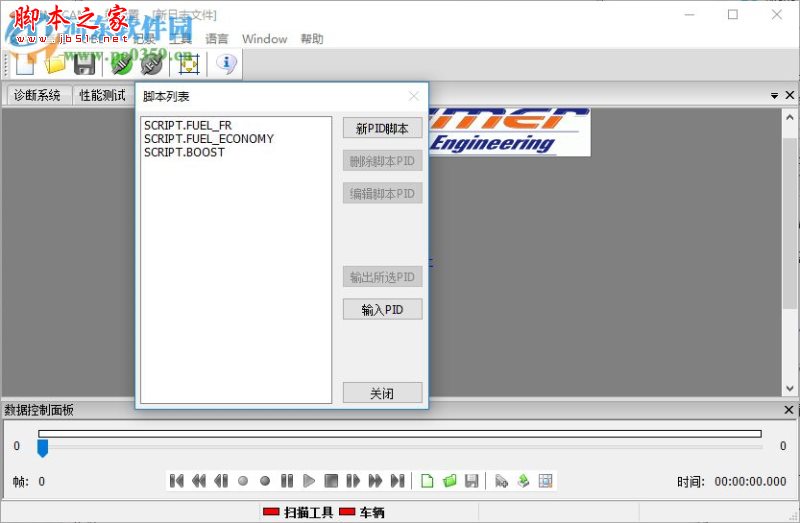800x523 pixels.
Task: Click the lighter grey record circle
Action: (243, 481)
